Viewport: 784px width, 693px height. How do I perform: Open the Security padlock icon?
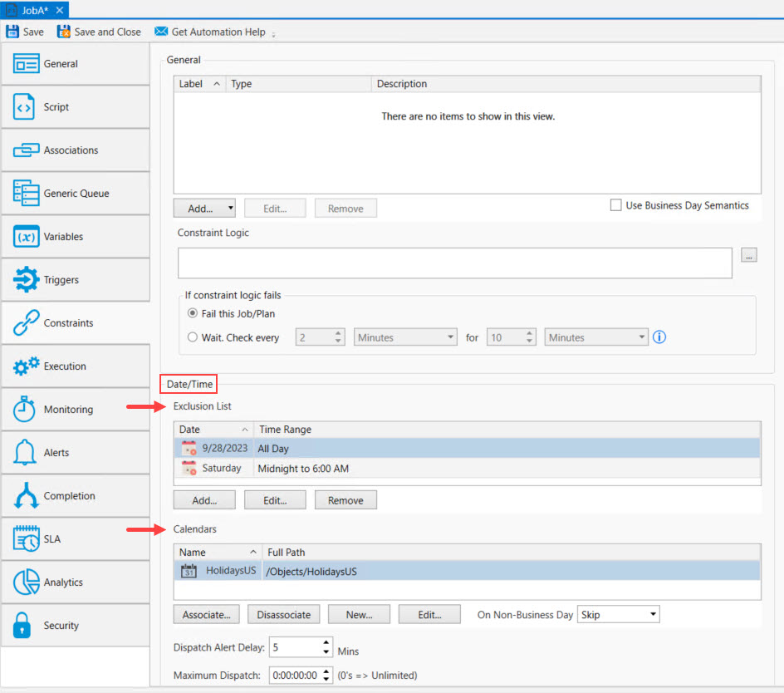25,626
